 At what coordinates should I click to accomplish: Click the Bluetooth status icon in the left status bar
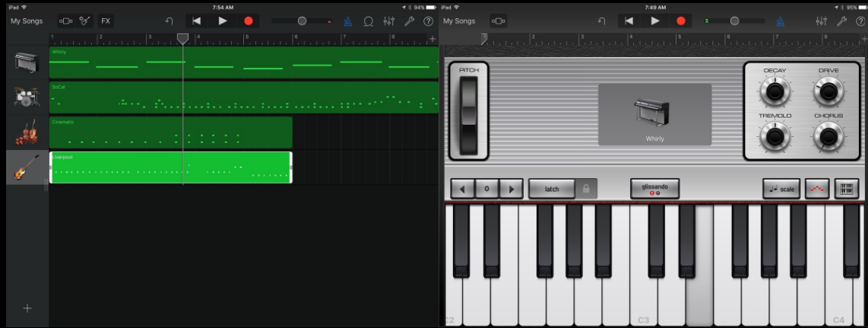410,7
